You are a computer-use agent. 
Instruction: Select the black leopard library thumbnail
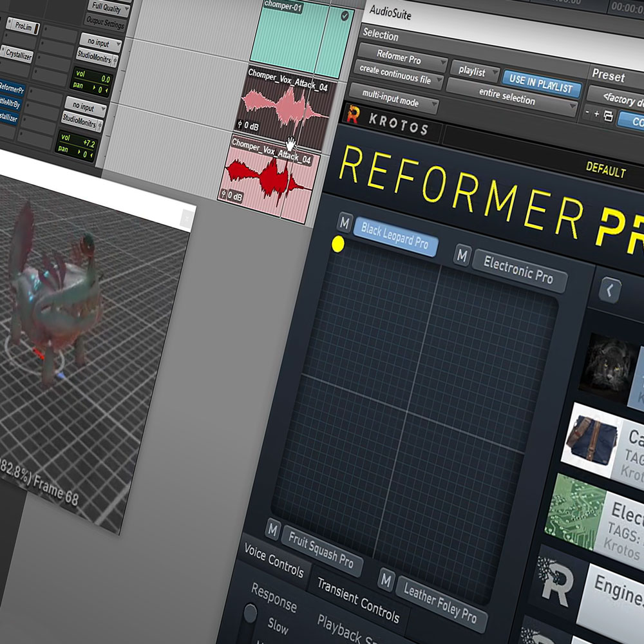609,367
